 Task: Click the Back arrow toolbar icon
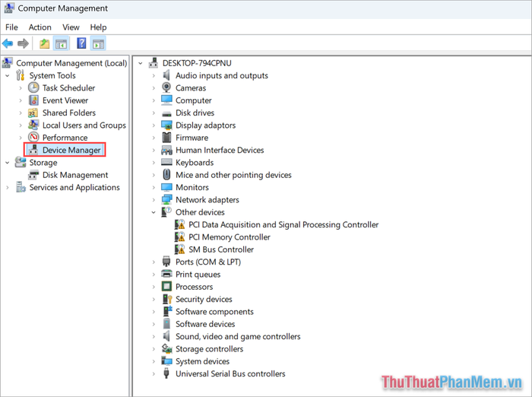pyautogui.click(x=8, y=43)
